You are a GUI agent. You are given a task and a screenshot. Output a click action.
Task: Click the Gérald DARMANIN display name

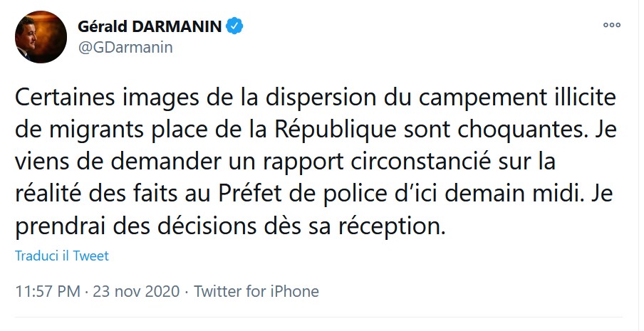pyautogui.click(x=151, y=27)
